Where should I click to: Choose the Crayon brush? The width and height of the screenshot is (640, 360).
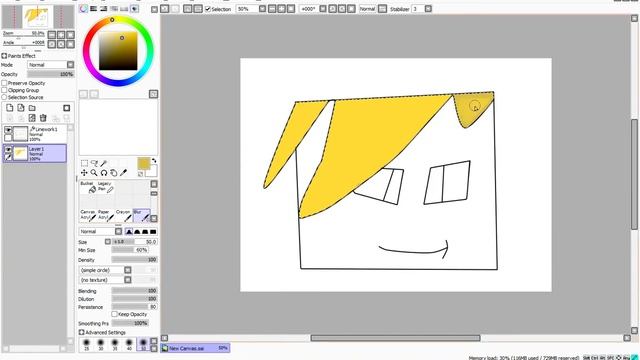coord(124,215)
